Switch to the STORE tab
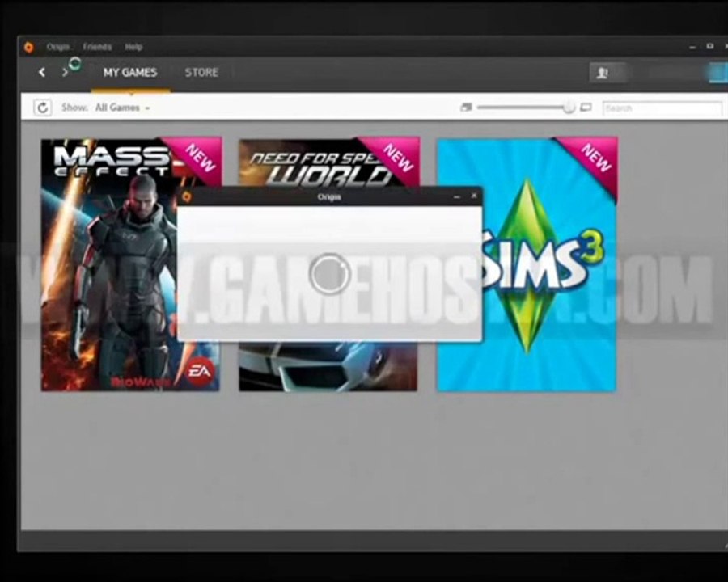Screen dimensions: 728x582 point(201,73)
